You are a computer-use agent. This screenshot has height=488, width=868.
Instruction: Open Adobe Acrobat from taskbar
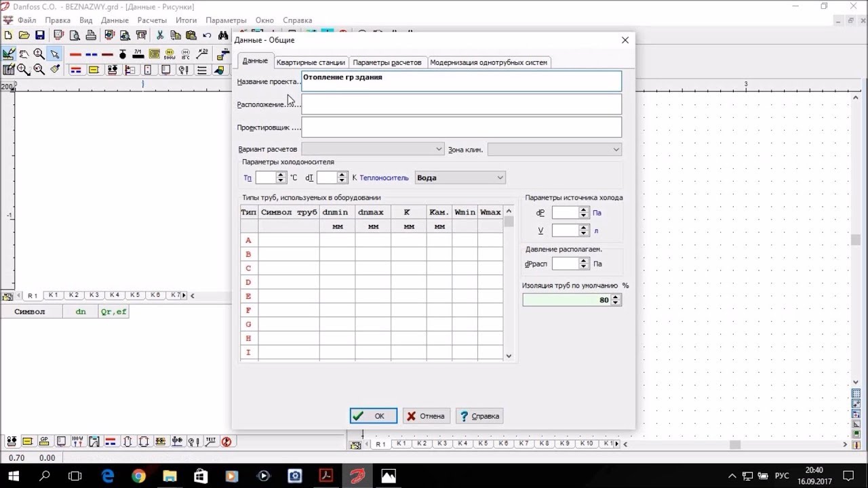click(326, 476)
